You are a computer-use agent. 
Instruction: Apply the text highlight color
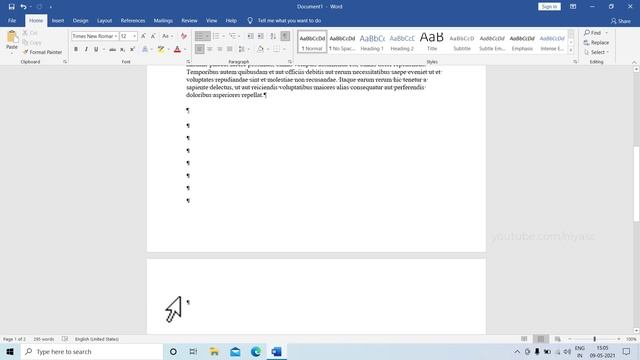point(161,49)
